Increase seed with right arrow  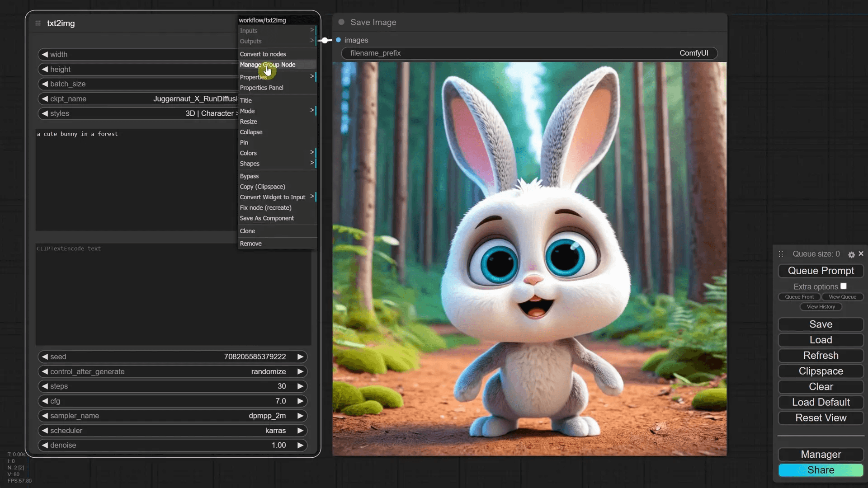point(300,357)
